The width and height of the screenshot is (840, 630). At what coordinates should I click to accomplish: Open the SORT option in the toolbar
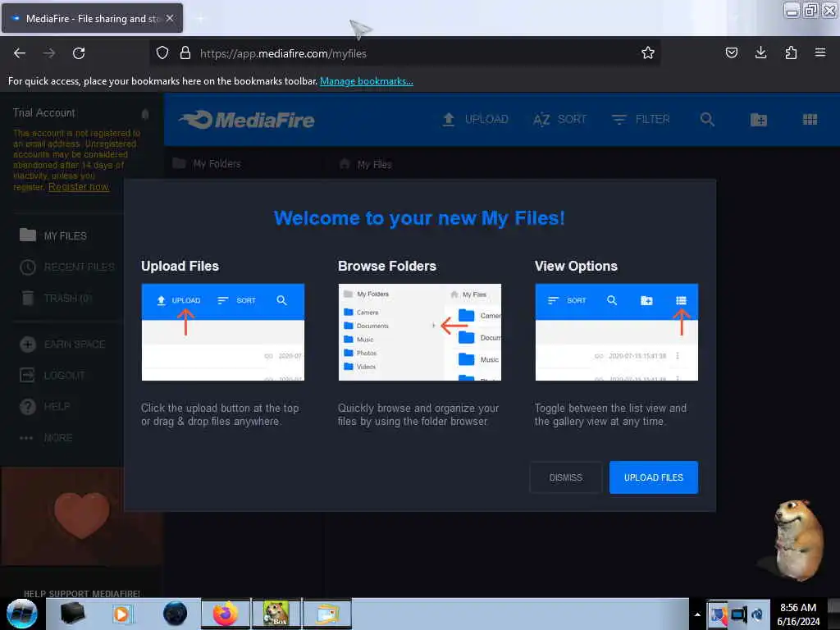(x=559, y=120)
